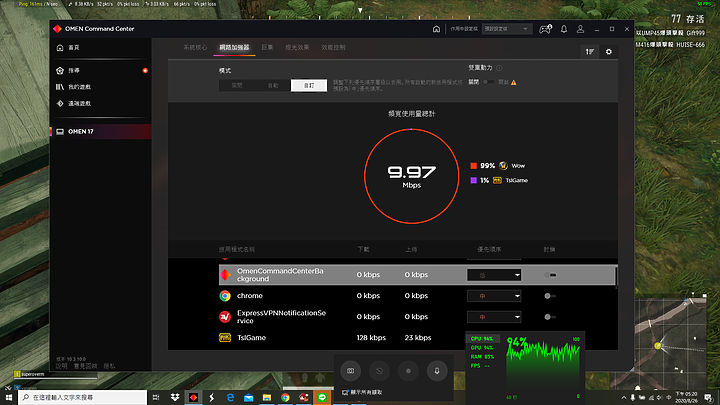Toggle Game Bar microphone button
This screenshot has height=405, width=720.
(x=437, y=371)
